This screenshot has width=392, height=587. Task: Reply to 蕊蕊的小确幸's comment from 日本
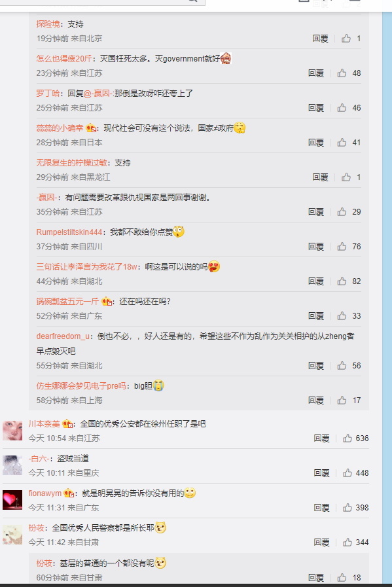[316, 142]
